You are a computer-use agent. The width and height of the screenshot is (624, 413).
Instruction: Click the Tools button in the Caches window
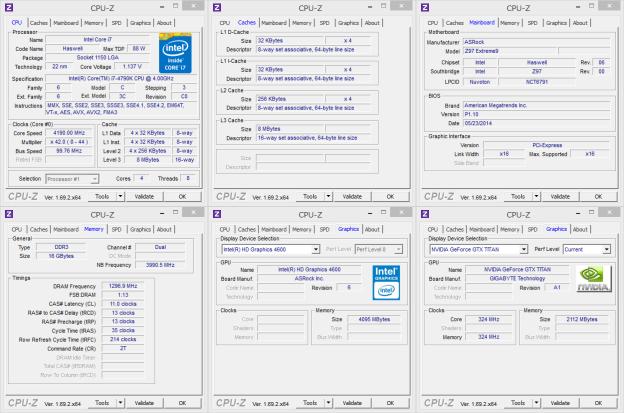click(310, 197)
